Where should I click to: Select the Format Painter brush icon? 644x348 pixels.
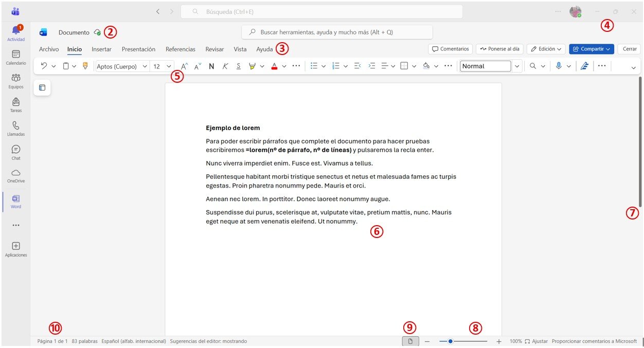[85, 66]
